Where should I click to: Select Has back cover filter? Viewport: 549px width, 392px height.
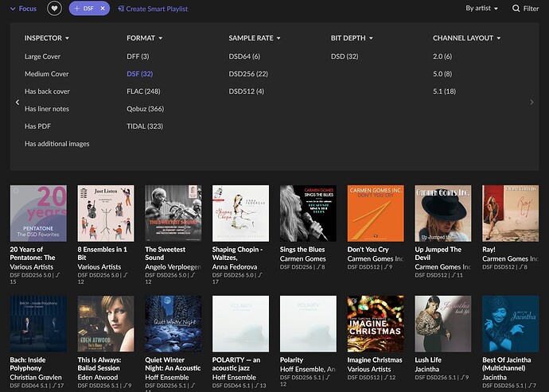pyautogui.click(x=47, y=91)
